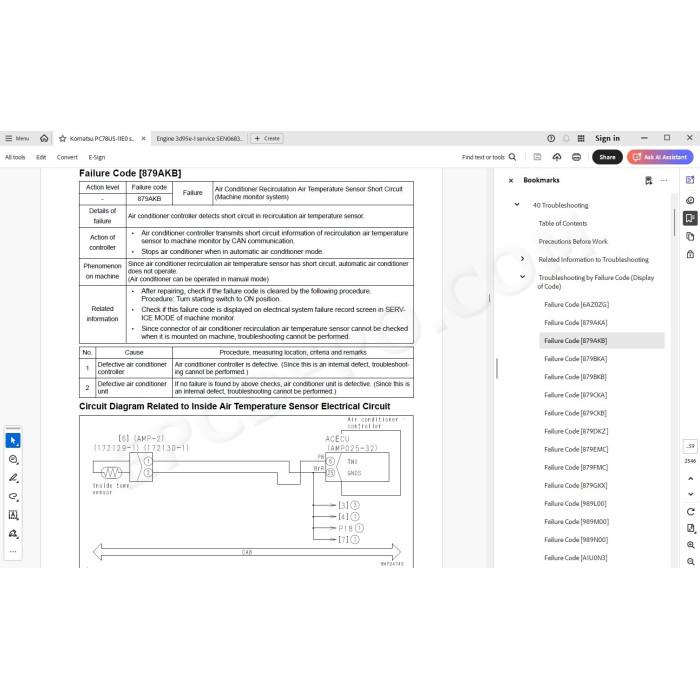Collapse Troubleshooting by Failure Code section

point(522,277)
